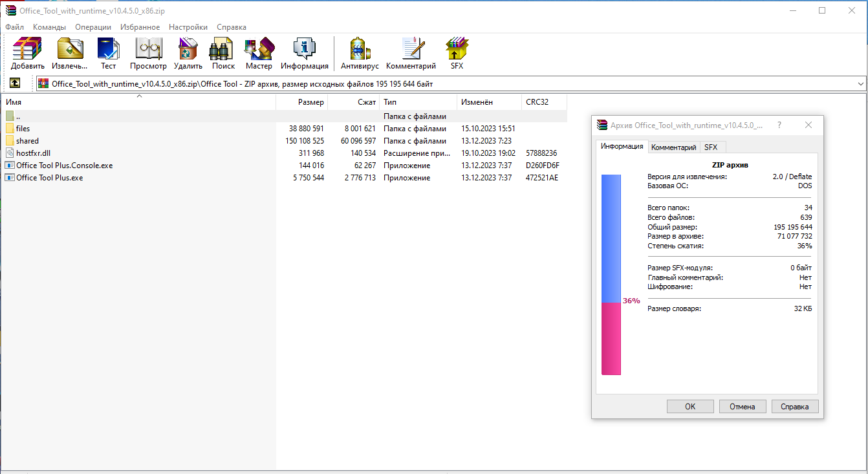Open the Команды menu

pos(49,27)
